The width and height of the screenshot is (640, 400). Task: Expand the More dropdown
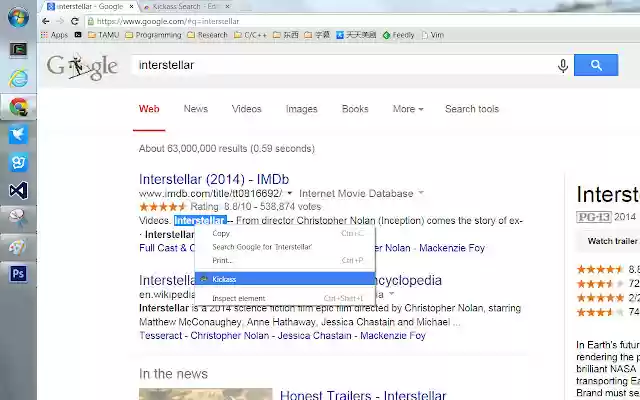point(408,109)
